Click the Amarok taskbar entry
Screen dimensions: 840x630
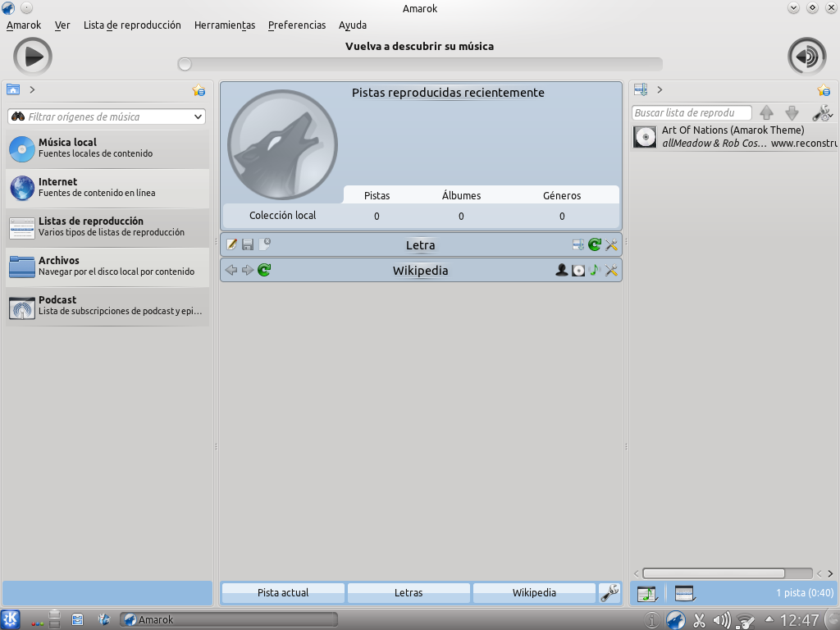[x=229, y=620]
